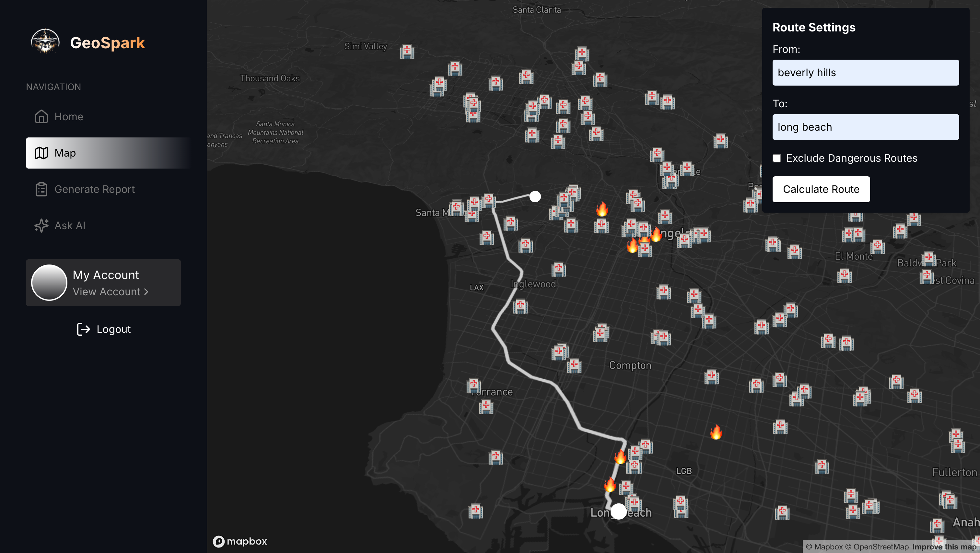The width and height of the screenshot is (980, 553).
Task: Click the Generate Report clipboard icon
Action: [41, 189]
